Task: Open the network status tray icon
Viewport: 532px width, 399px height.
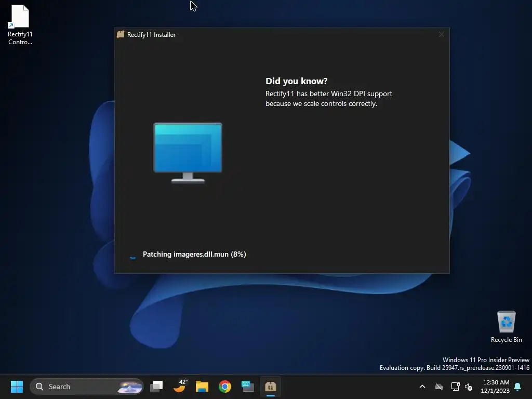Action: (455, 387)
